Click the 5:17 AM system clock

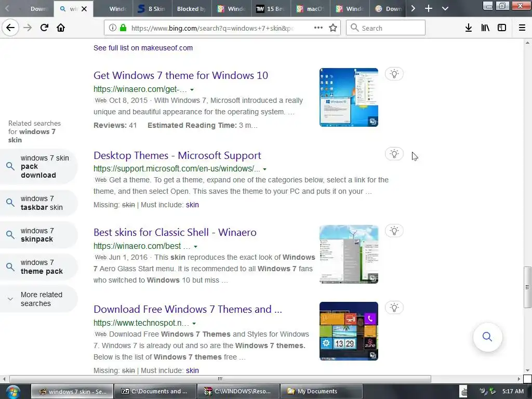[513, 392]
